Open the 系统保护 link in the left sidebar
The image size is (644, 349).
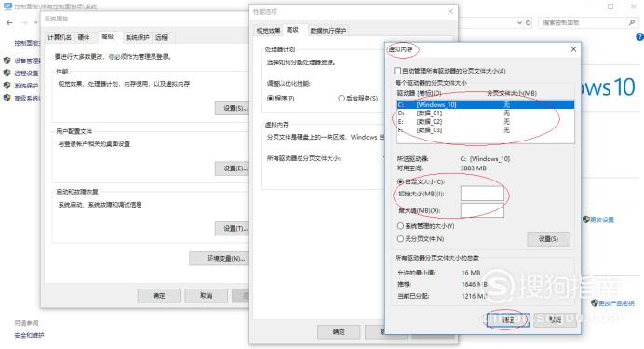tap(26, 86)
